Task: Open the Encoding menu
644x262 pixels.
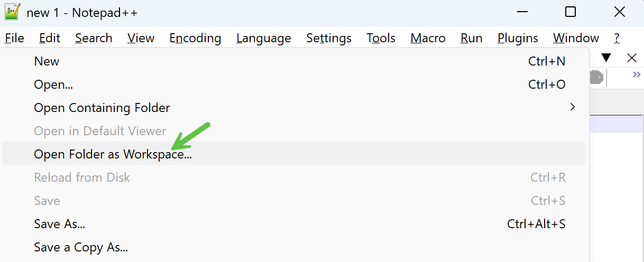Action: [x=195, y=38]
